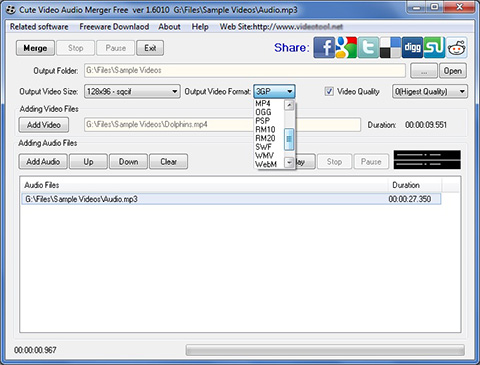480x365 pixels.
Task: Collapse the Output Video Format combo box
Action: (x=274, y=91)
